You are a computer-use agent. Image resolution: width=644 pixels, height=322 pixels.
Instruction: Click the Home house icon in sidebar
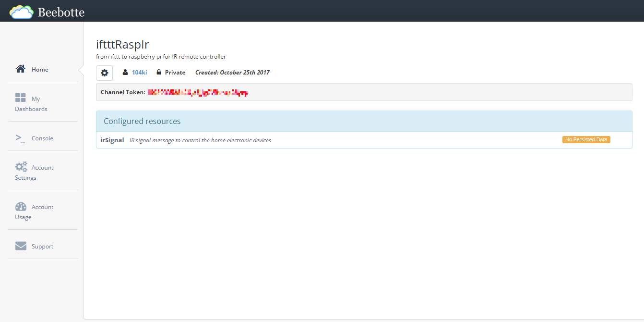(x=20, y=69)
